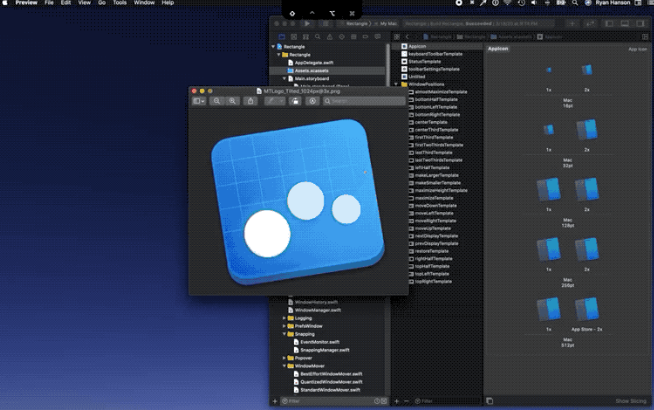Screen dimensions: 654x410
Task: Open the View menu
Action: [84, 3]
